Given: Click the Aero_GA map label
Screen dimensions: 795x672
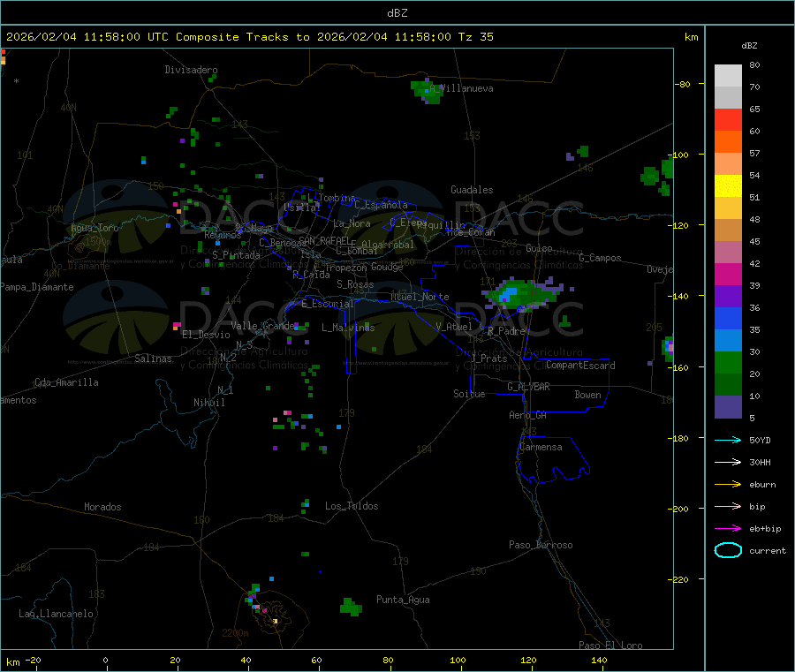Looking at the screenshot, I should 528,415.
